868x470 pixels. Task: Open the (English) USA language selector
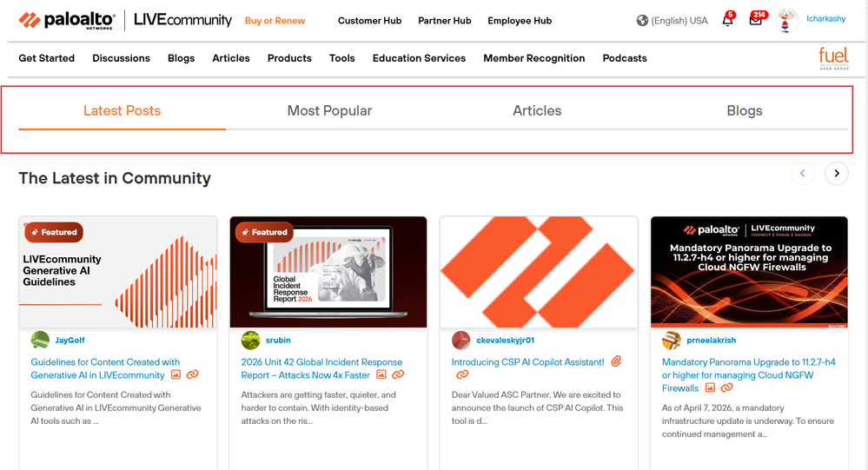tap(679, 21)
